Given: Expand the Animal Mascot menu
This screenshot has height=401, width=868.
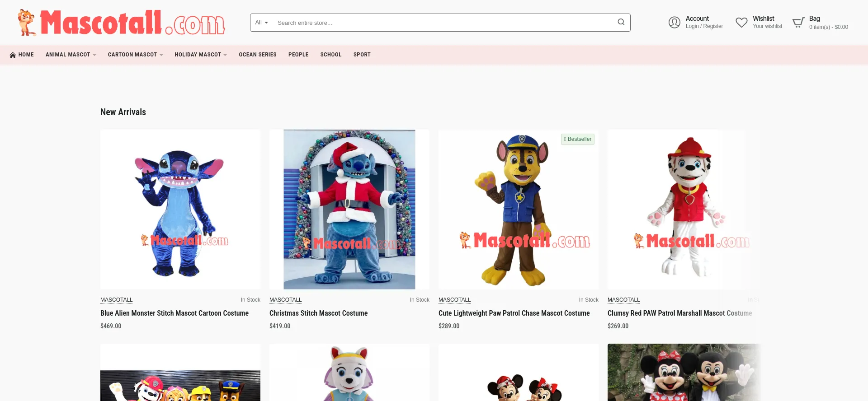Looking at the screenshot, I should [71, 55].
